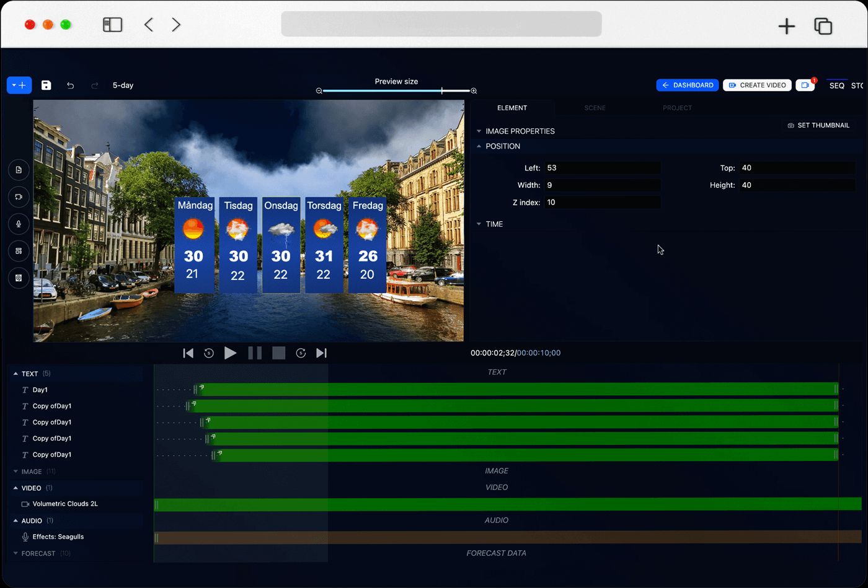Click the Z index input field

(x=602, y=203)
